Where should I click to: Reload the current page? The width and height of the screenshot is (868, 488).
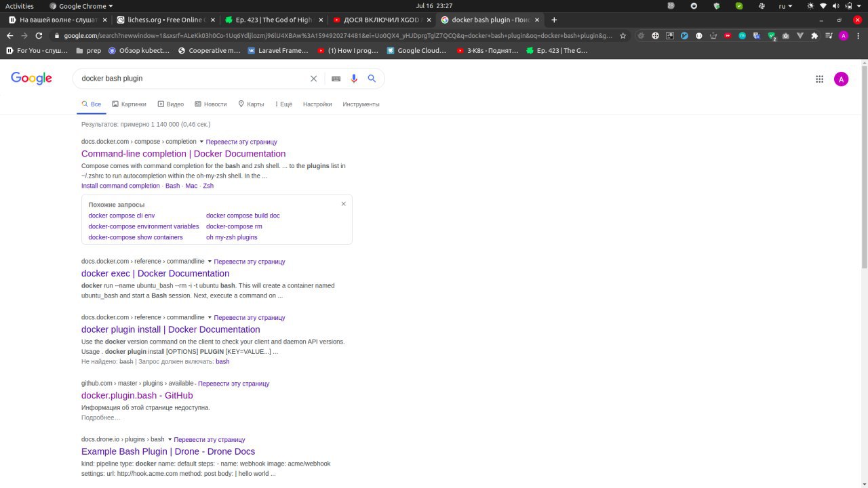(39, 35)
